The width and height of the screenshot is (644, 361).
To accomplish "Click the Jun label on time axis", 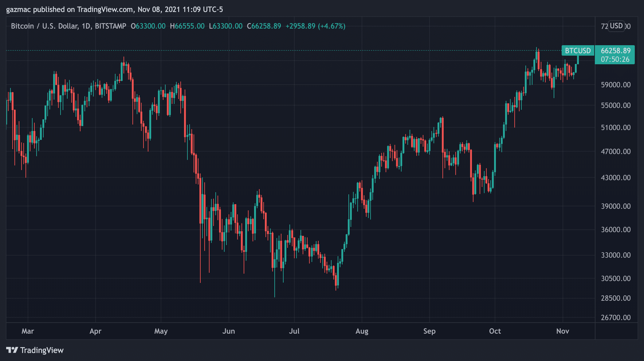I will (229, 331).
